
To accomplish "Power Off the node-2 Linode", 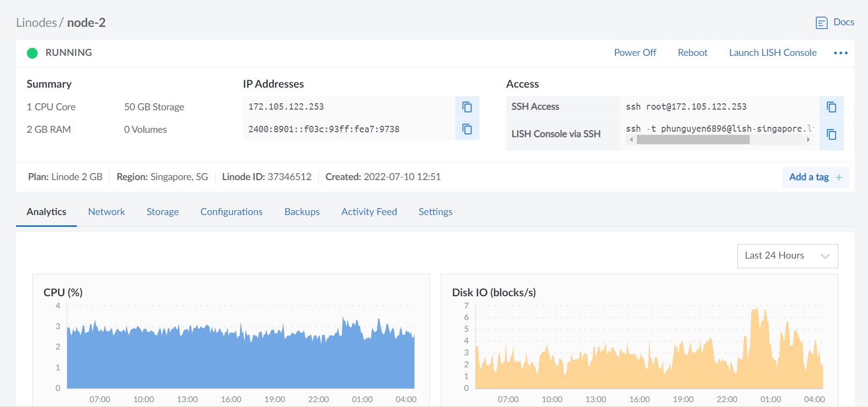I will [x=635, y=53].
